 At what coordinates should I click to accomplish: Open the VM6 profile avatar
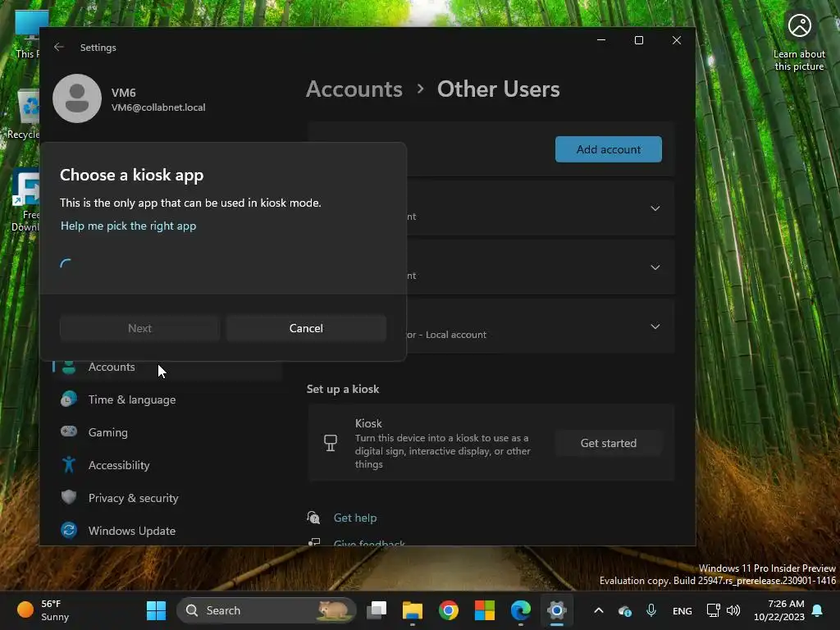point(77,98)
